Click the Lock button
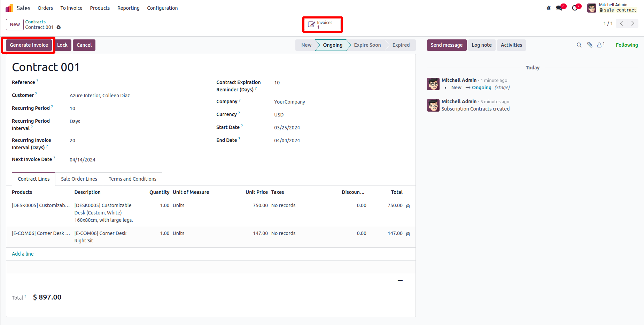The height and width of the screenshot is (325, 644). 62,45
